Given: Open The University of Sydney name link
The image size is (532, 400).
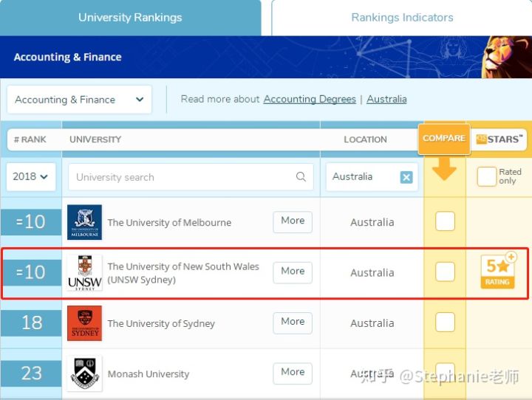Looking at the screenshot, I should [161, 323].
